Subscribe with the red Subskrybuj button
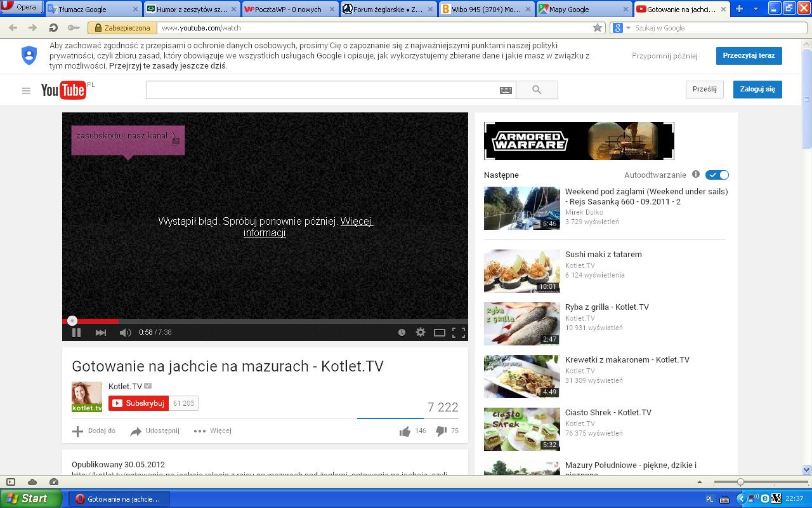This screenshot has height=508, width=812. pyautogui.click(x=138, y=403)
